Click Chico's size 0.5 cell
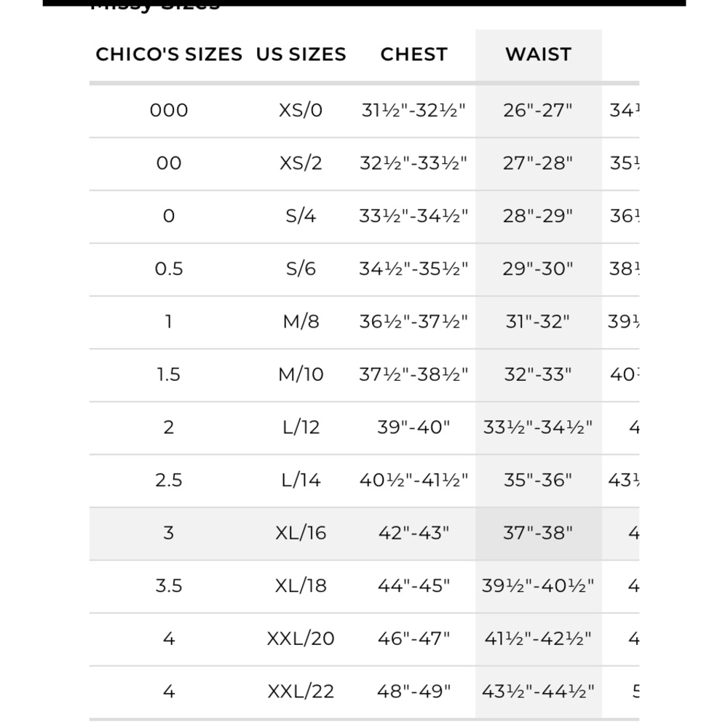 tap(169, 269)
